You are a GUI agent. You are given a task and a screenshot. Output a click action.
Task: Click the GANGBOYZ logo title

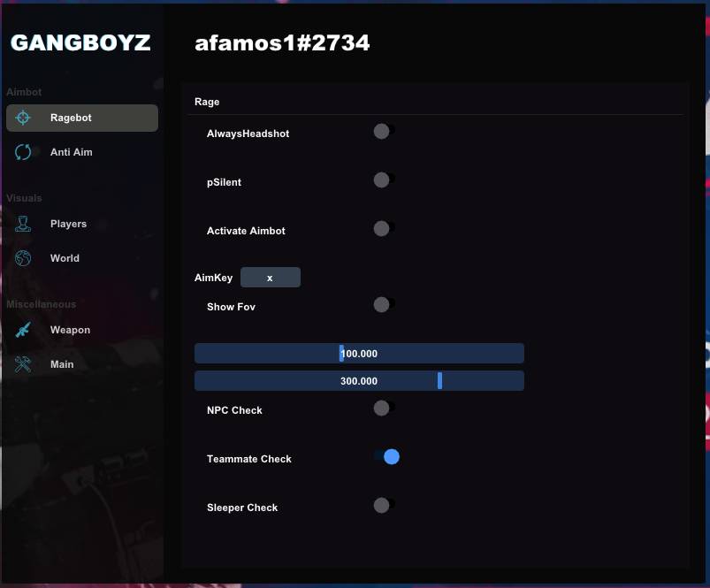point(80,43)
